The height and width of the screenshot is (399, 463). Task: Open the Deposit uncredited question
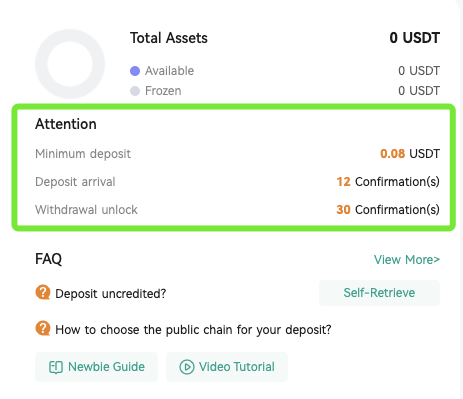click(x=111, y=294)
